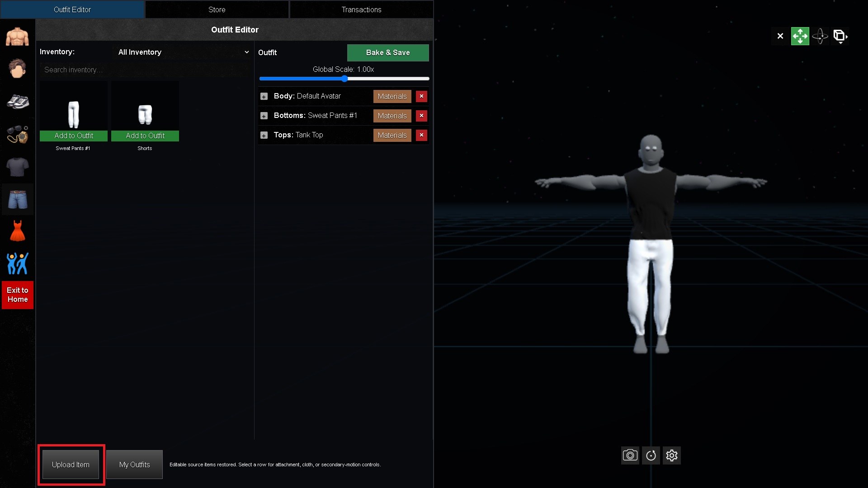Open Materials for Bottoms row
The width and height of the screenshot is (868, 488).
coord(392,116)
